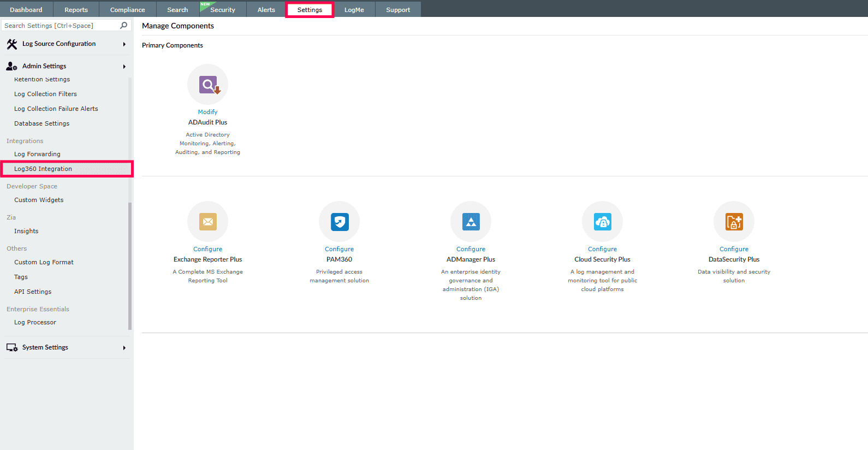Open Log Forwarding under Integrations
Viewport: 868px width, 450px height.
(x=37, y=154)
